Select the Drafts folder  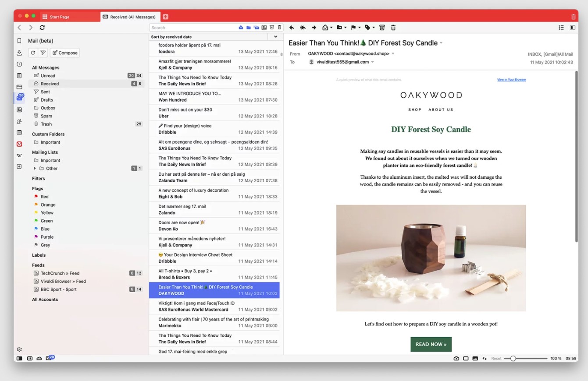[86, 100]
